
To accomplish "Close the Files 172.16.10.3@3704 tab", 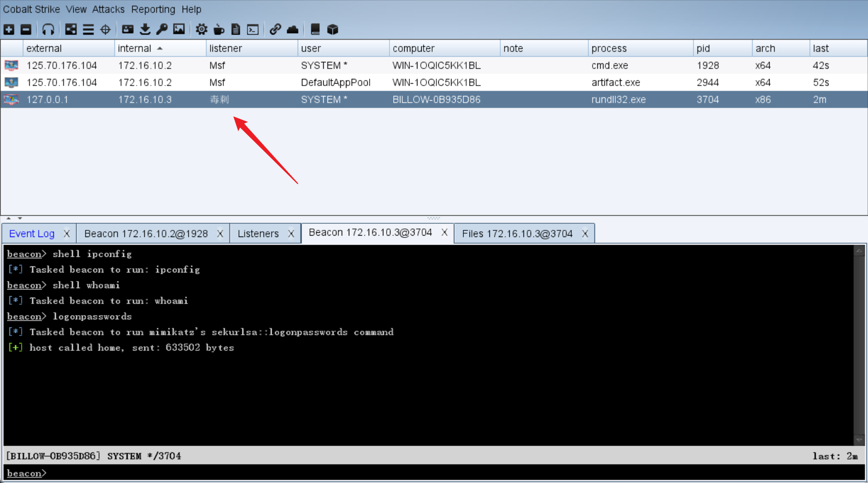I will pos(585,234).
